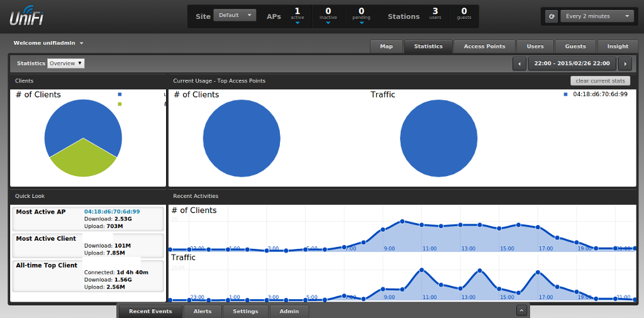
Task: Expand the active APs arrow
Action: (x=297, y=23)
